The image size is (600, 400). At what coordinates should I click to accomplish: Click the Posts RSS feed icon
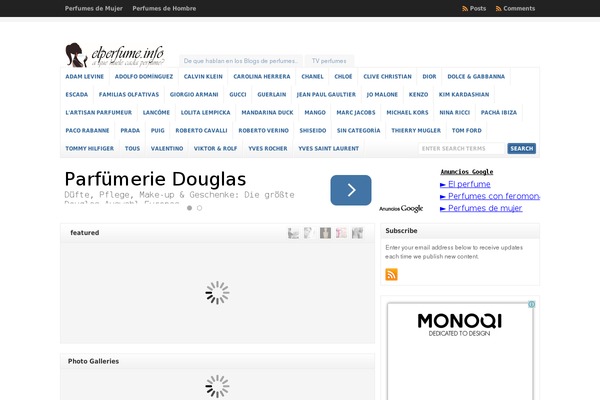click(x=465, y=8)
